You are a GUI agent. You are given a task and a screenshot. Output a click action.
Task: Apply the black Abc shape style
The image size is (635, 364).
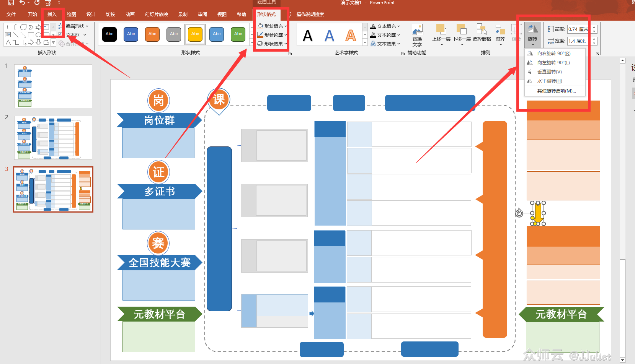pyautogui.click(x=109, y=34)
